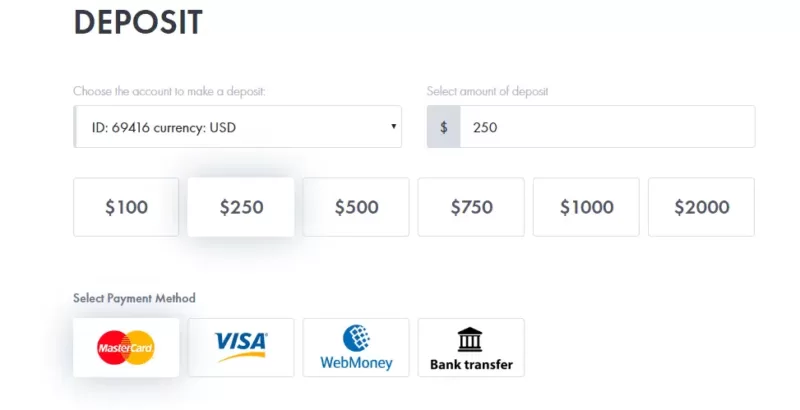The height and width of the screenshot is (410, 800).
Task: Focus the deposit amount input field
Action: pos(606,128)
